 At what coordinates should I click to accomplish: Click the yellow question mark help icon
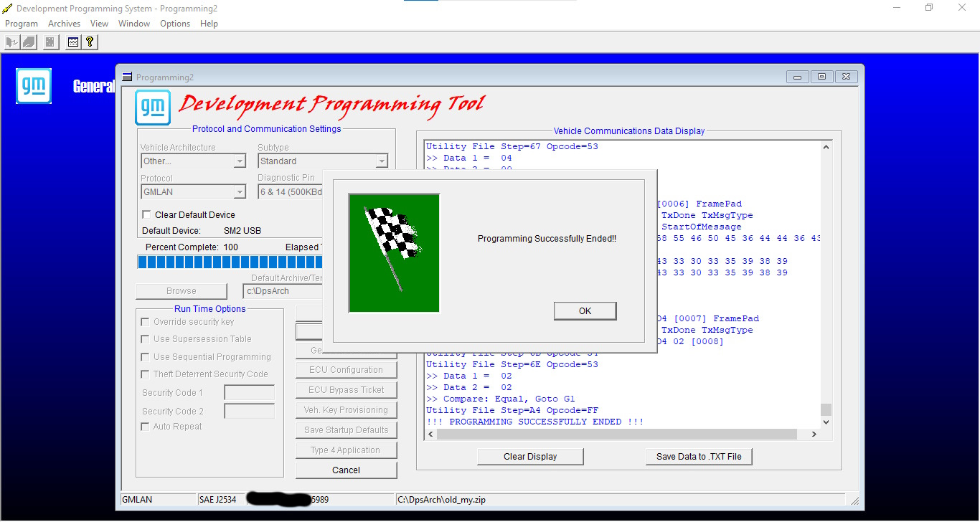click(90, 42)
